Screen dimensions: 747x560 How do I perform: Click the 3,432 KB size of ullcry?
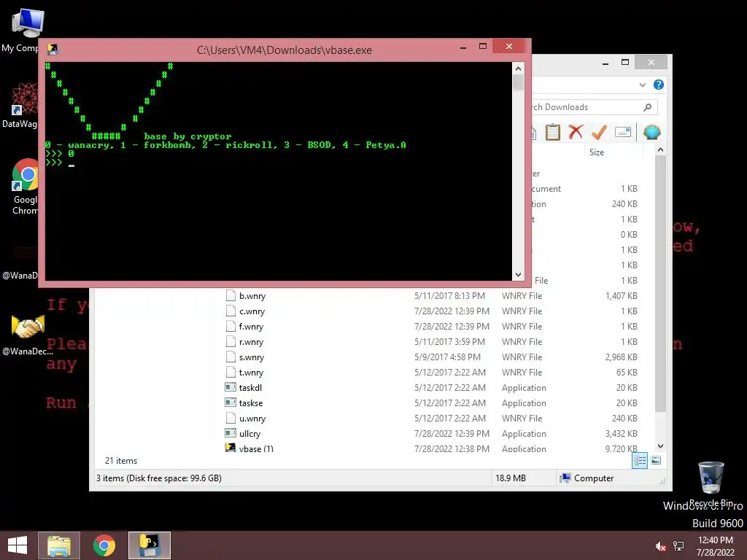[622, 433]
